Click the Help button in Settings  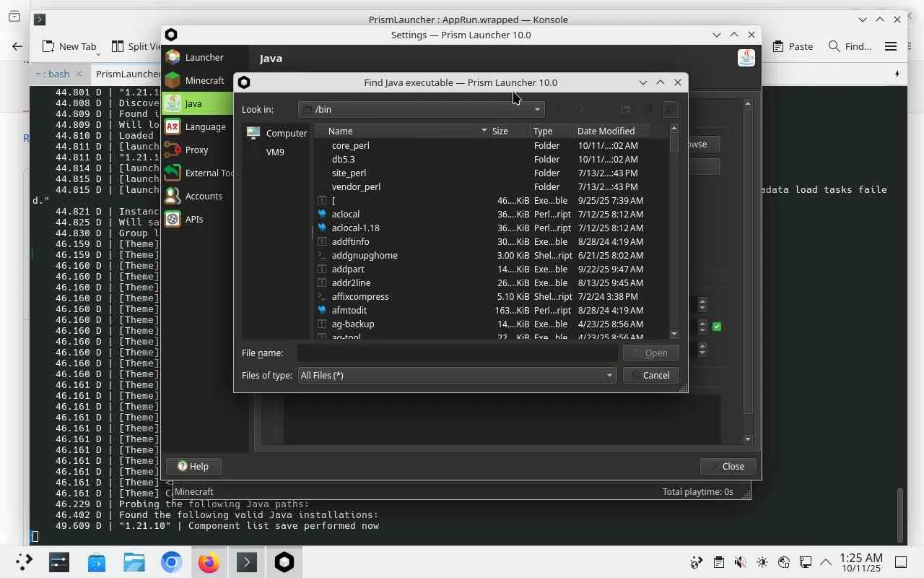[193, 466]
